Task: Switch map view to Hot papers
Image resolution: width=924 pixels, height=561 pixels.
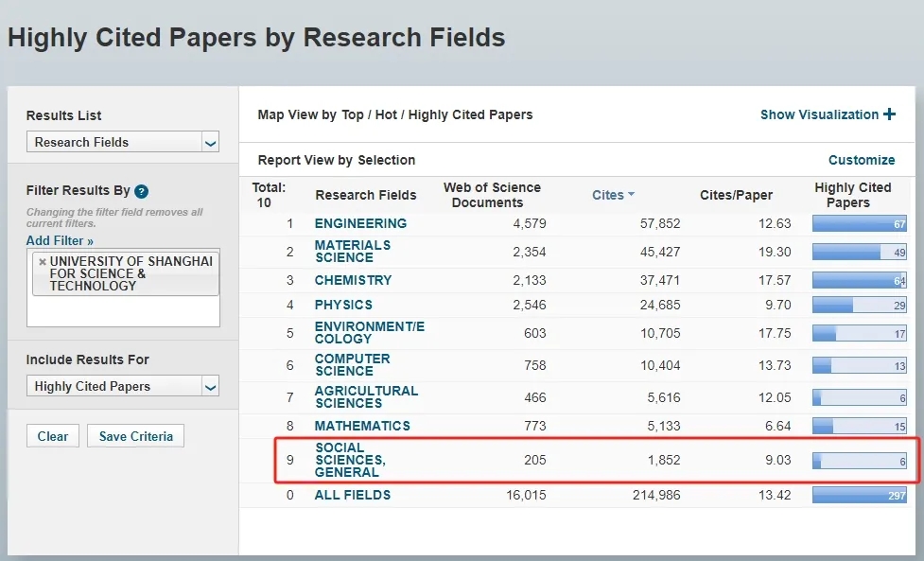Action: (386, 114)
